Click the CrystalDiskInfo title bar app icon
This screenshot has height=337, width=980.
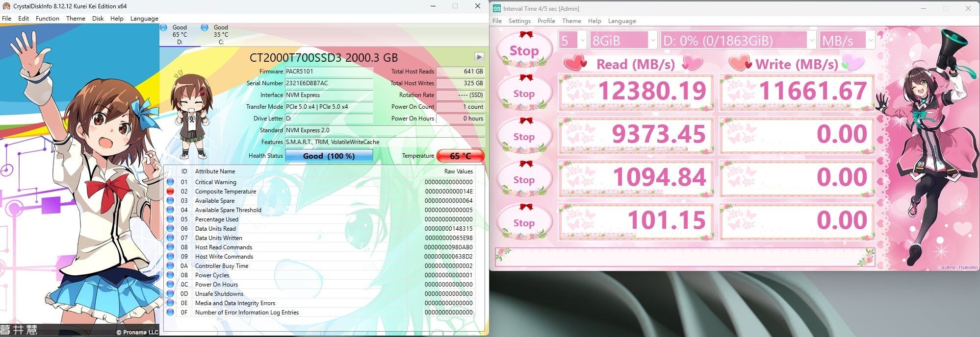(6, 6)
